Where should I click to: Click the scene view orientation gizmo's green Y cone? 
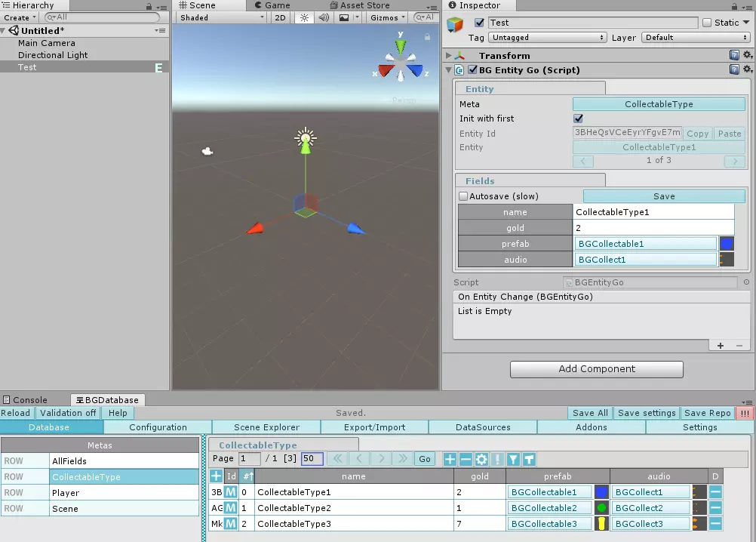coord(401,46)
